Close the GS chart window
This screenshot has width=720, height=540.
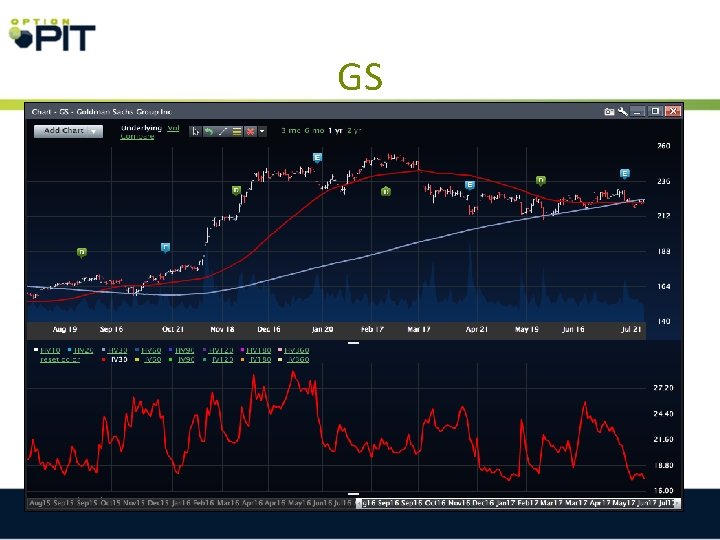tap(673, 112)
